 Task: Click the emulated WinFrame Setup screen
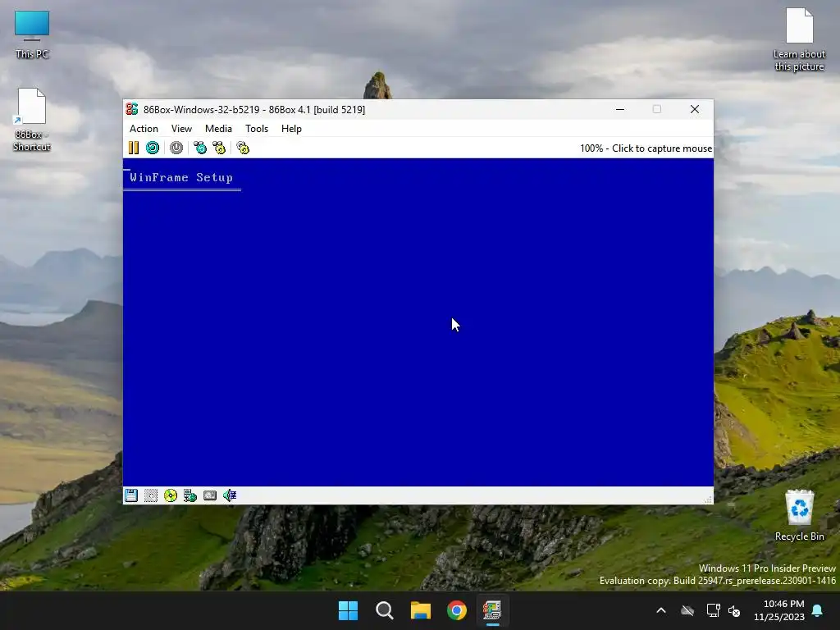(x=418, y=322)
